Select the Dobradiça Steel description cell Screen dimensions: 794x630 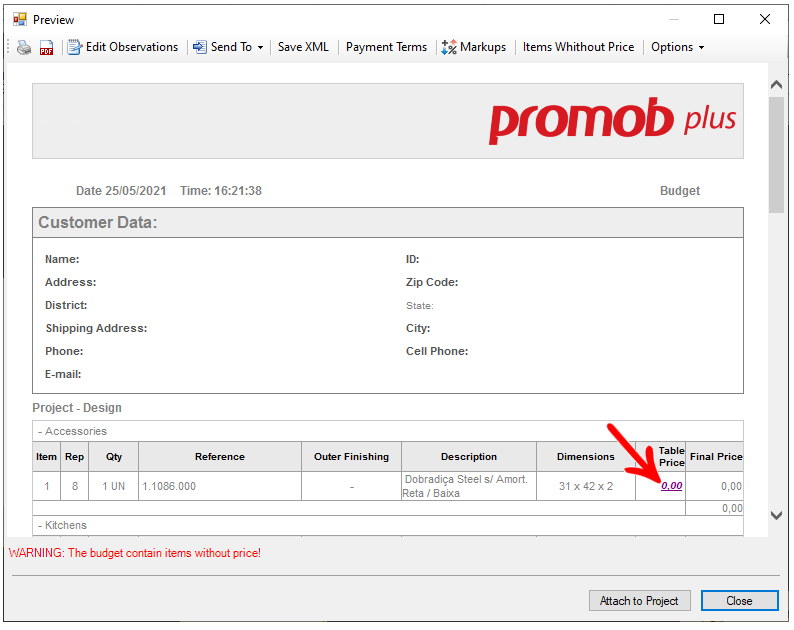469,487
